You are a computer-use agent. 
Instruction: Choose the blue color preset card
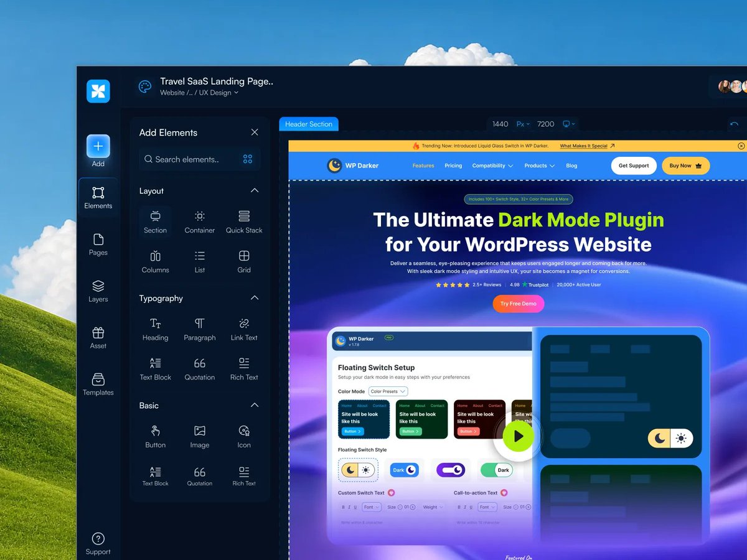pos(364,419)
